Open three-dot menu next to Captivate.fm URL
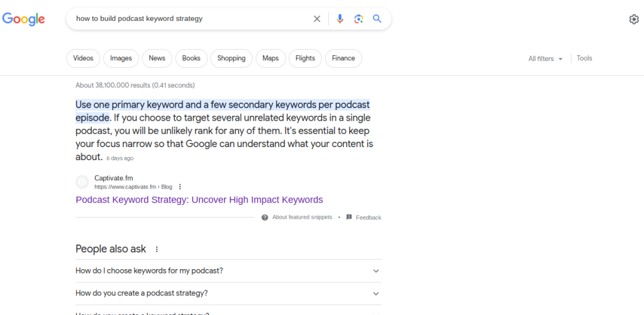This screenshot has height=315, width=644. (179, 187)
